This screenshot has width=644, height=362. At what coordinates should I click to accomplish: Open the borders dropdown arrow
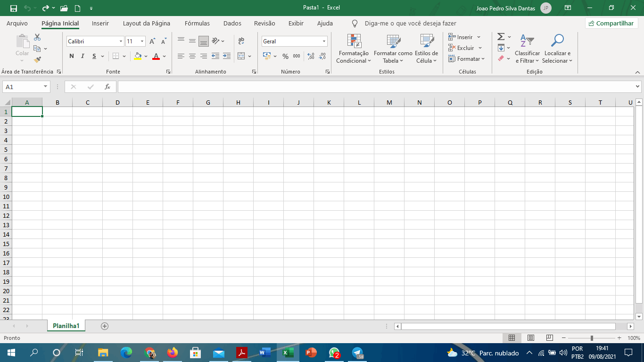(x=124, y=56)
